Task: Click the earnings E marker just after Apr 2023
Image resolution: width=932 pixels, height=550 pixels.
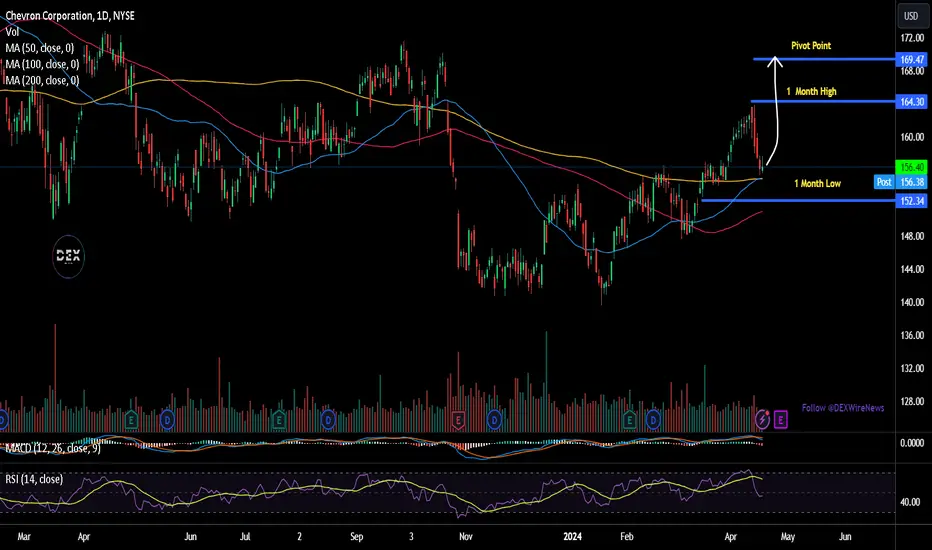Action: click(131, 420)
